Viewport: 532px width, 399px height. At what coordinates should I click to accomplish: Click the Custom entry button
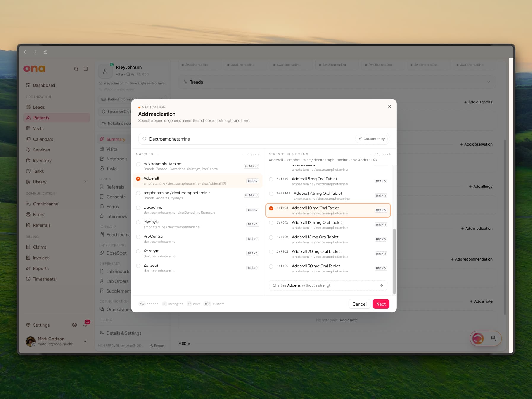(x=372, y=139)
